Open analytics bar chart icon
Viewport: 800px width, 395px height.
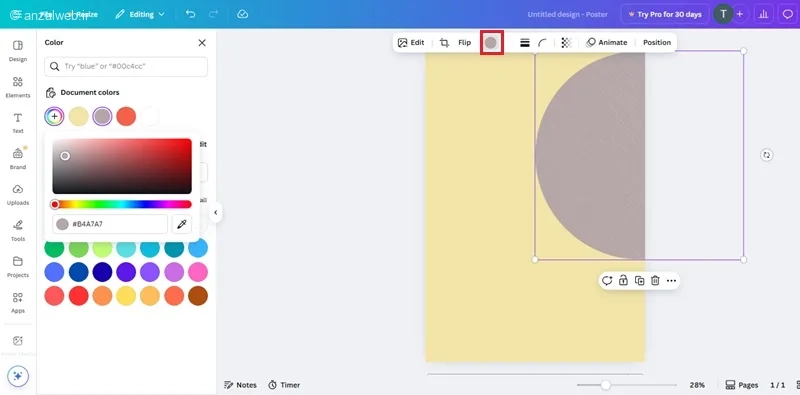click(764, 14)
